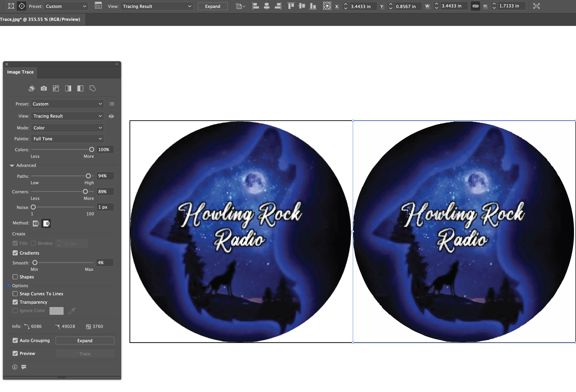576x392 pixels.
Task: Click the Low Color preset icon
Action: [56, 88]
